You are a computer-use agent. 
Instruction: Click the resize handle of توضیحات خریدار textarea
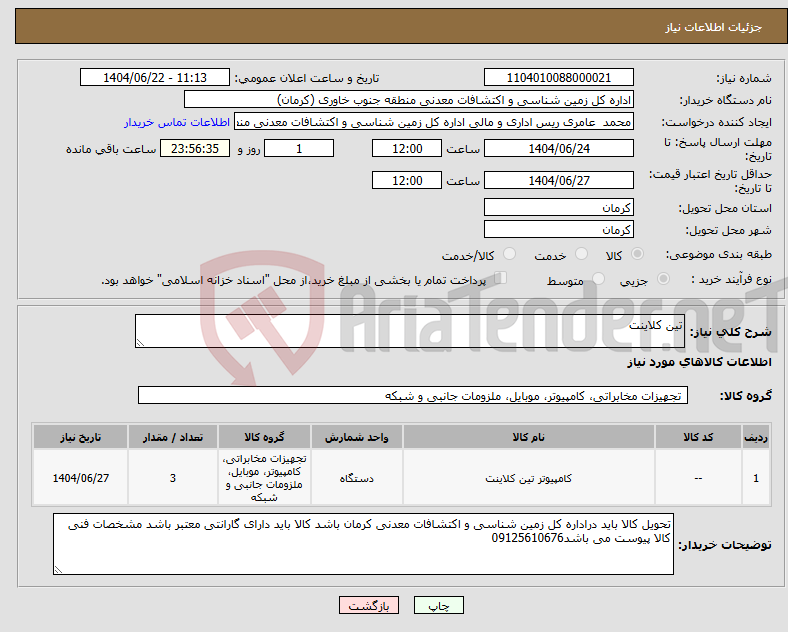[x=58, y=570]
